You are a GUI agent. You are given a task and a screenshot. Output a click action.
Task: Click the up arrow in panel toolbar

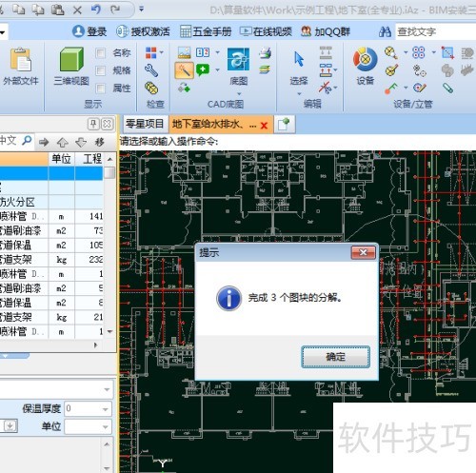tap(62, 143)
